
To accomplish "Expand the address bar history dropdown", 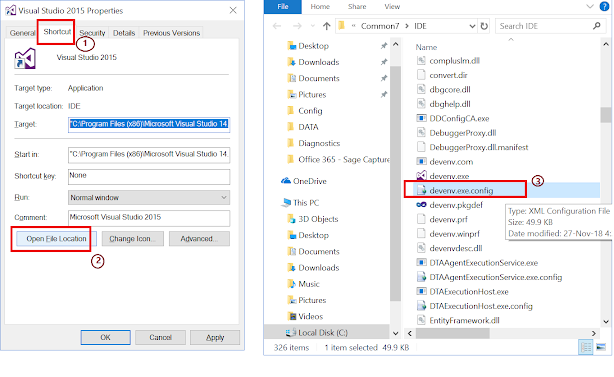I will coord(472,26).
